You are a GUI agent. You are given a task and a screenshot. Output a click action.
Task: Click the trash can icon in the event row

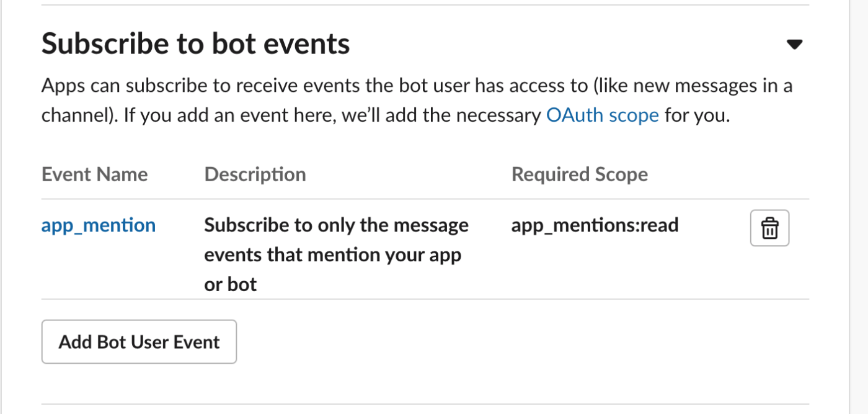(x=769, y=228)
